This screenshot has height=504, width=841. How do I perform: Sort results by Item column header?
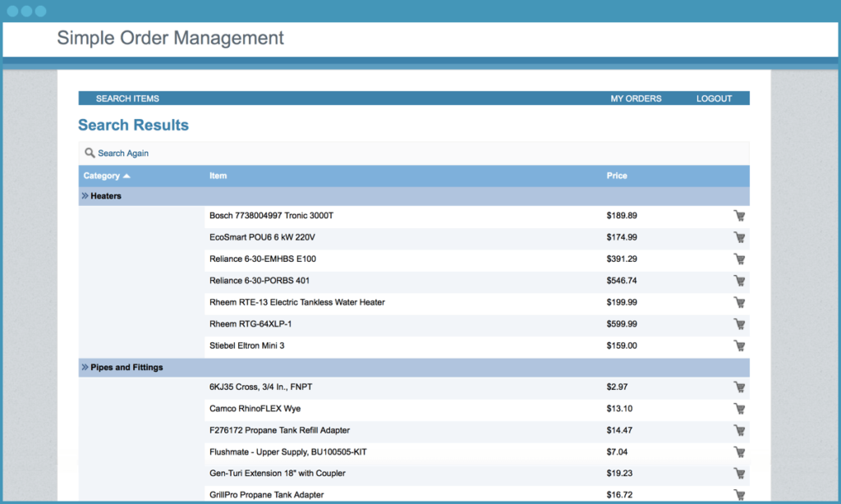(218, 176)
